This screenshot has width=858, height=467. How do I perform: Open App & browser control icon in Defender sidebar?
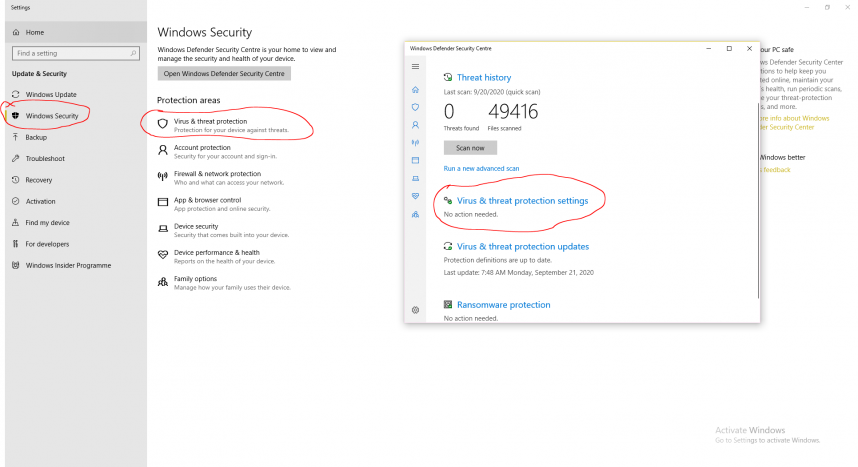pos(415,160)
